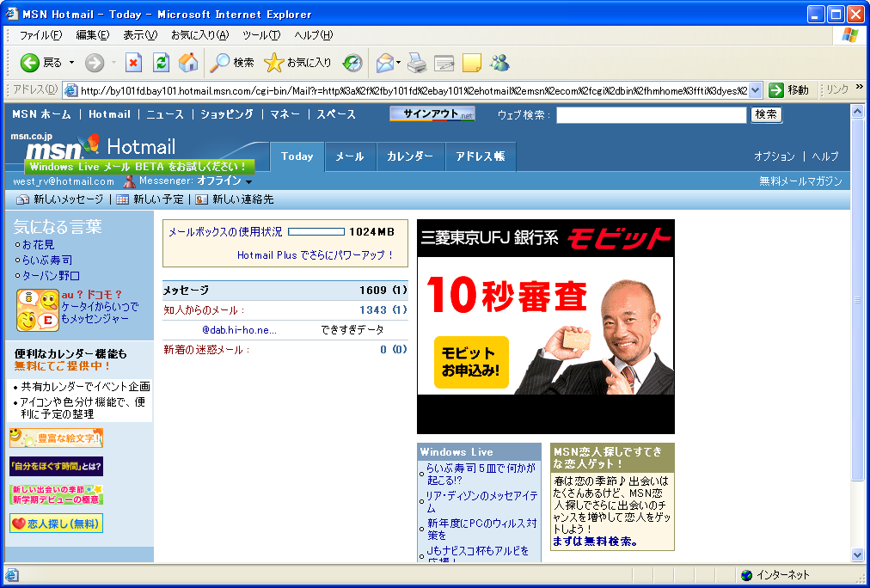Image resolution: width=870 pixels, height=588 pixels.
Task: Click the address bar URL field
Action: point(414,90)
